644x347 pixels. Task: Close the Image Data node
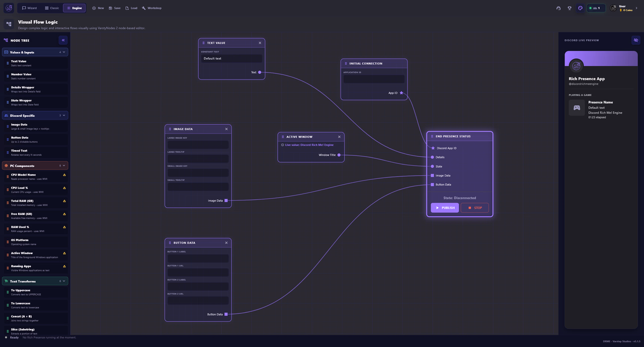pyautogui.click(x=226, y=129)
